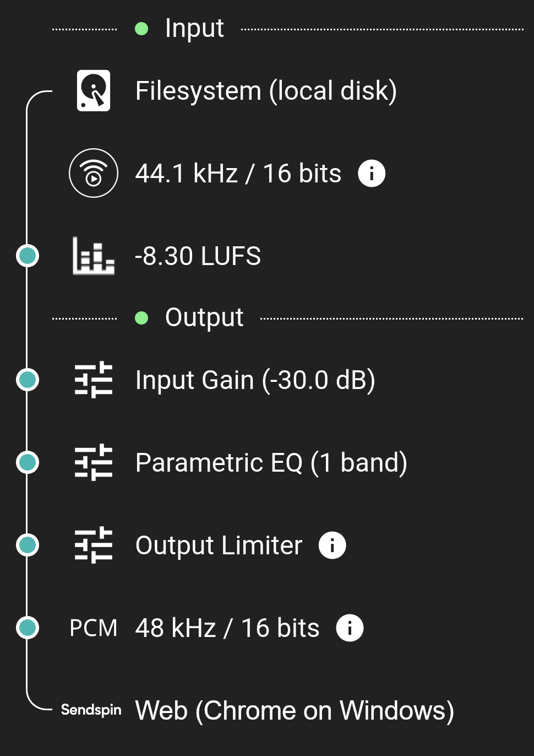This screenshot has height=756, width=534.
Task: Show info for Output Limiter
Action: coord(333,546)
